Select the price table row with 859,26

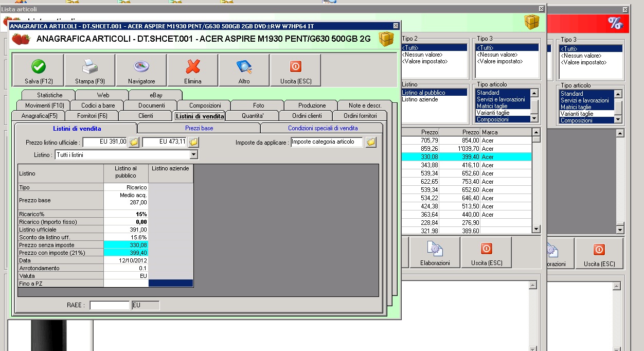466,148
